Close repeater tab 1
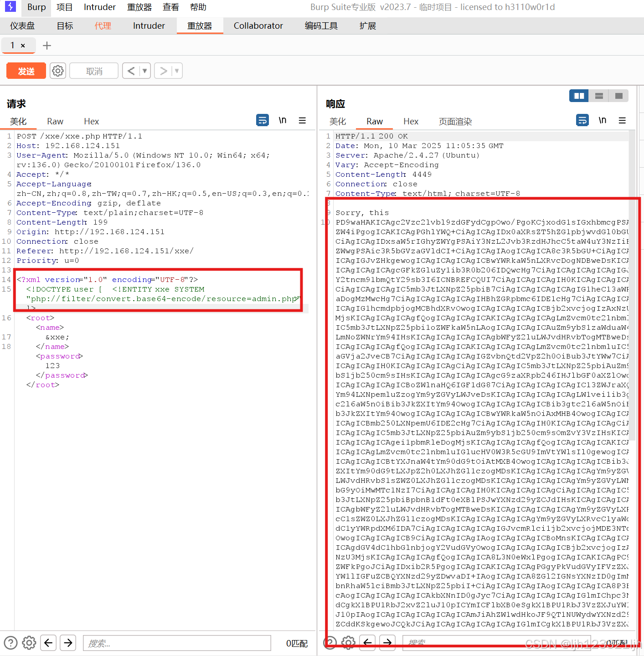The height and width of the screenshot is (656, 644). pyautogui.click(x=23, y=46)
